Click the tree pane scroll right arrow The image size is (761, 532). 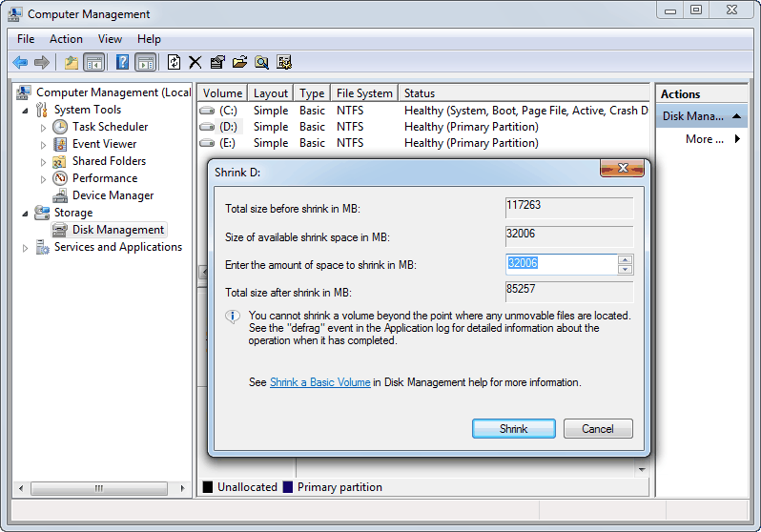(x=182, y=488)
